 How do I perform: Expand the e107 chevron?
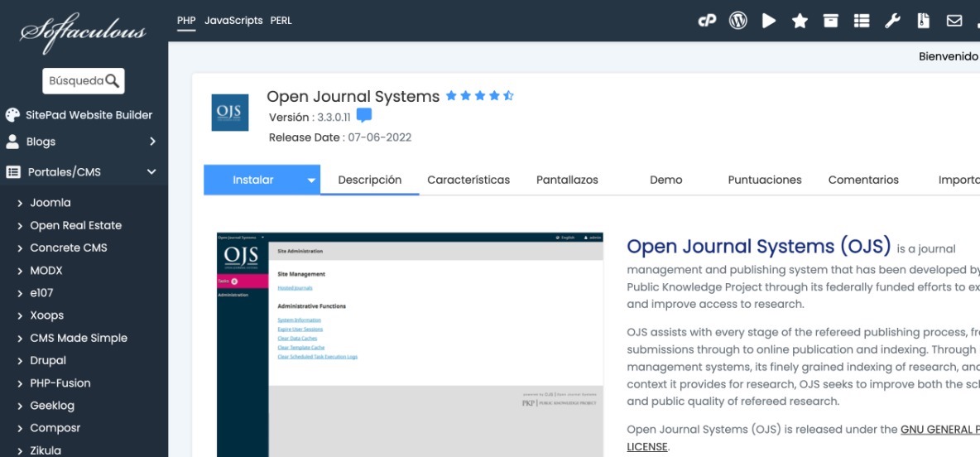[x=20, y=293]
